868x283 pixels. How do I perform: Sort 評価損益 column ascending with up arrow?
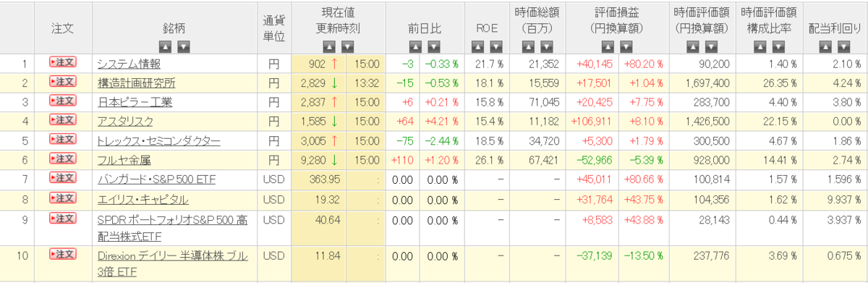pyautogui.click(x=608, y=47)
